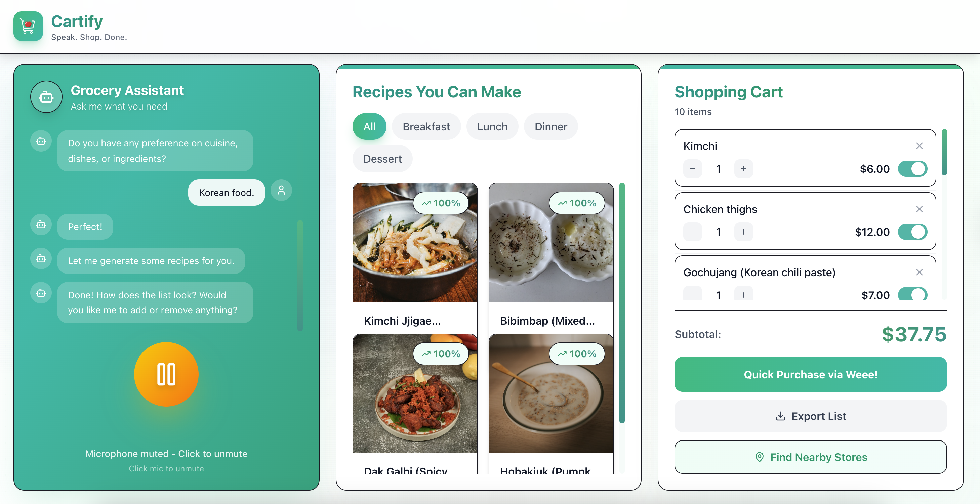Select the Breakfast recipe filter
This screenshot has width=980, height=504.
click(426, 127)
